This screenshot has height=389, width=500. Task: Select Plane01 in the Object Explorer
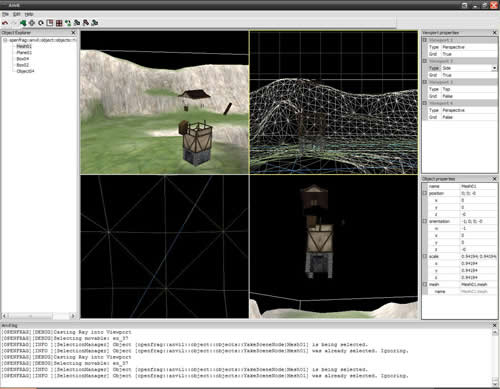point(24,52)
